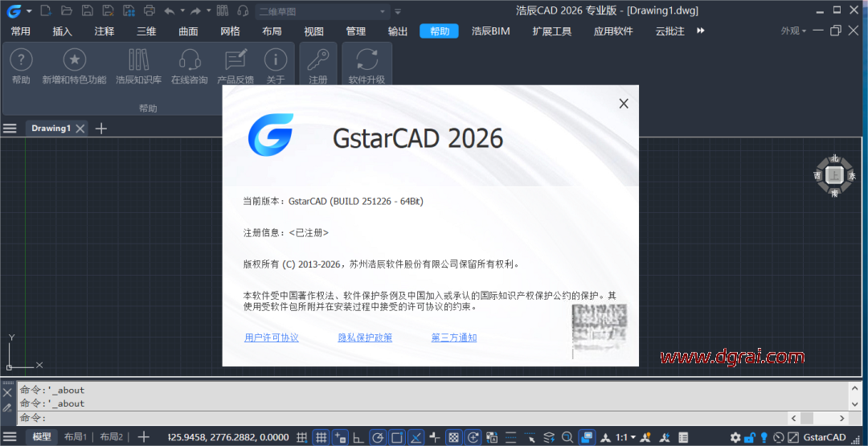Select the 布局1 layout tab
The width and height of the screenshot is (868, 446).
coord(75,437)
